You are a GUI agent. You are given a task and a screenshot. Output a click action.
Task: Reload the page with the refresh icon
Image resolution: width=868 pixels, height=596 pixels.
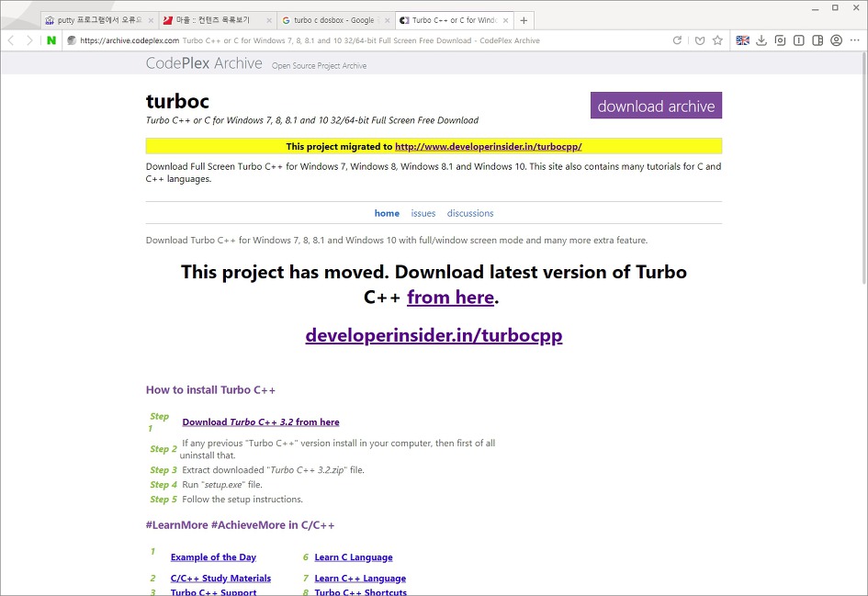(x=677, y=40)
